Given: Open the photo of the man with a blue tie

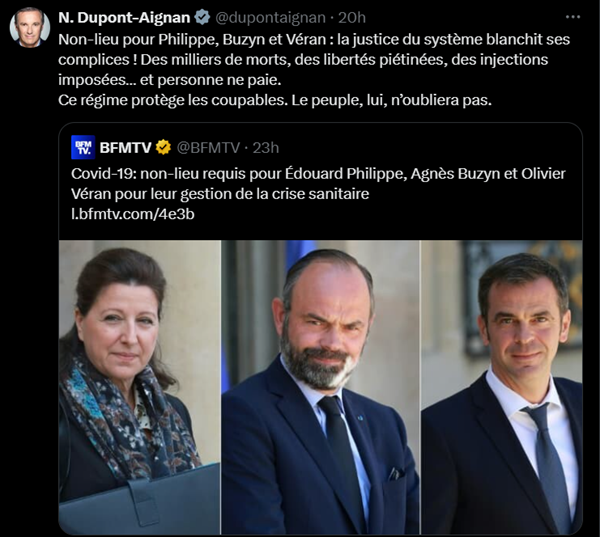Looking at the screenshot, I should pos(502,387).
